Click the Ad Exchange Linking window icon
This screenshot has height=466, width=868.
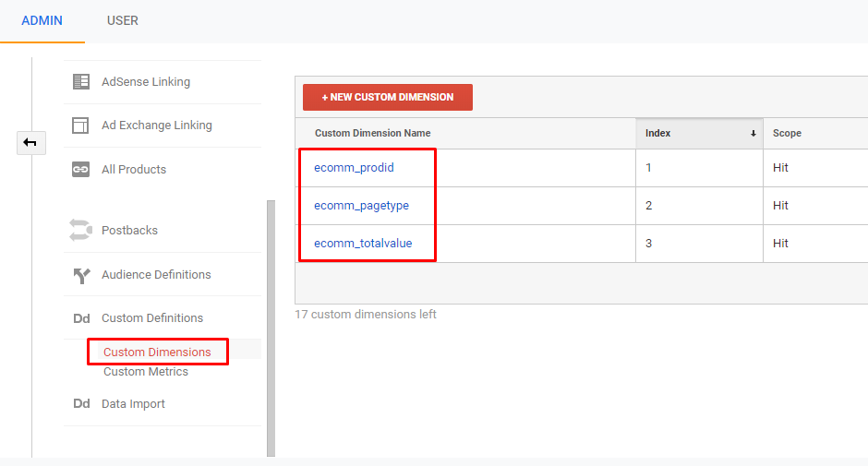(x=80, y=125)
